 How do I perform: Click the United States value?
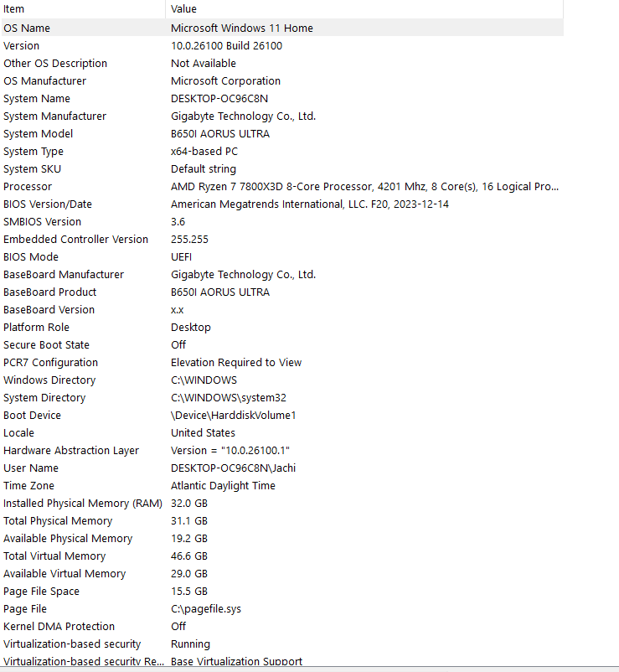point(203,433)
